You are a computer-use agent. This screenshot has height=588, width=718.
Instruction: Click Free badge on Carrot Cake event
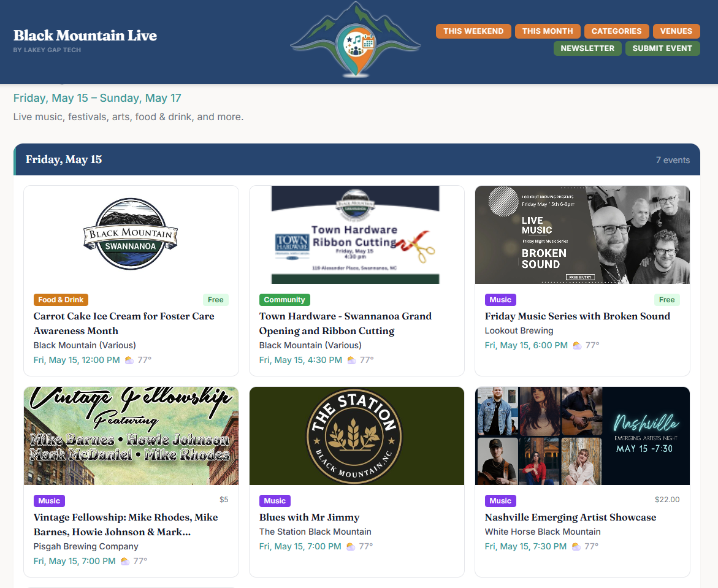click(x=216, y=300)
